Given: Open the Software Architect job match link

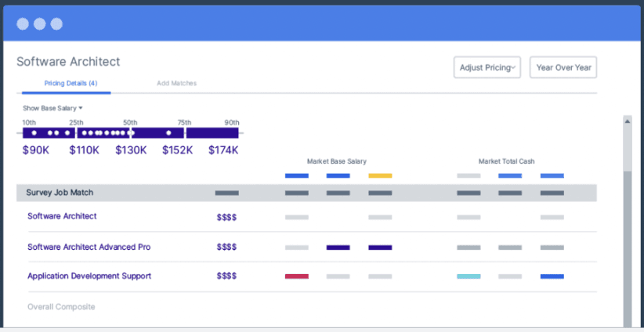Looking at the screenshot, I should 62,216.
